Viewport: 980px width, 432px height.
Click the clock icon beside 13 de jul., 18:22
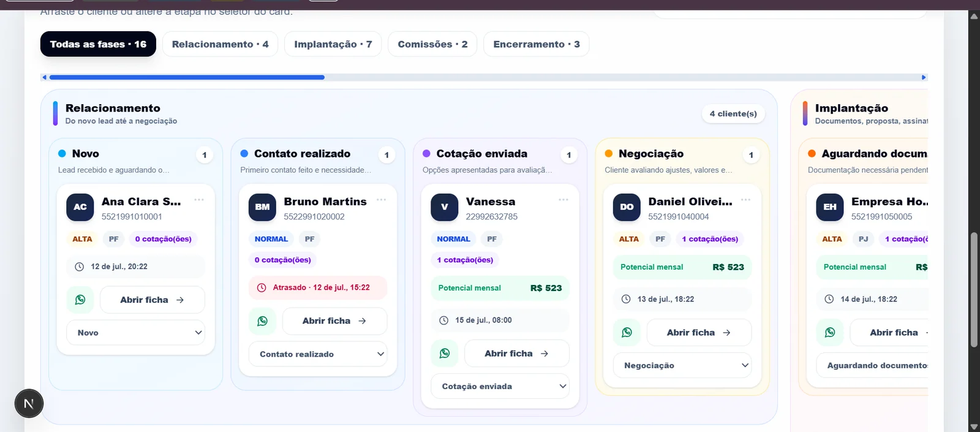(626, 299)
